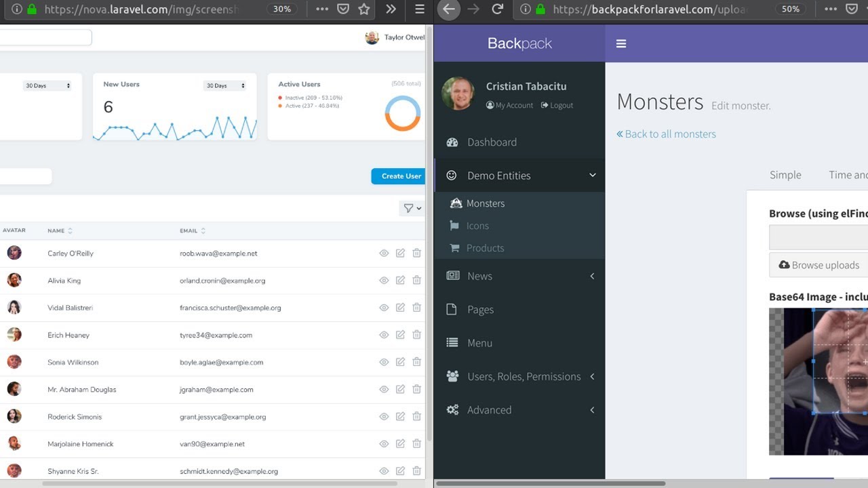Delete Vidal Balistreri with trash icon
The image size is (868, 488).
416,308
